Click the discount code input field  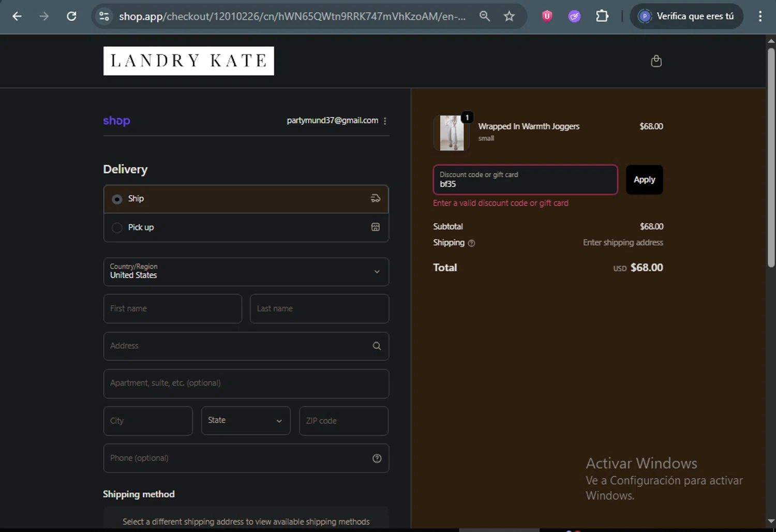point(525,180)
